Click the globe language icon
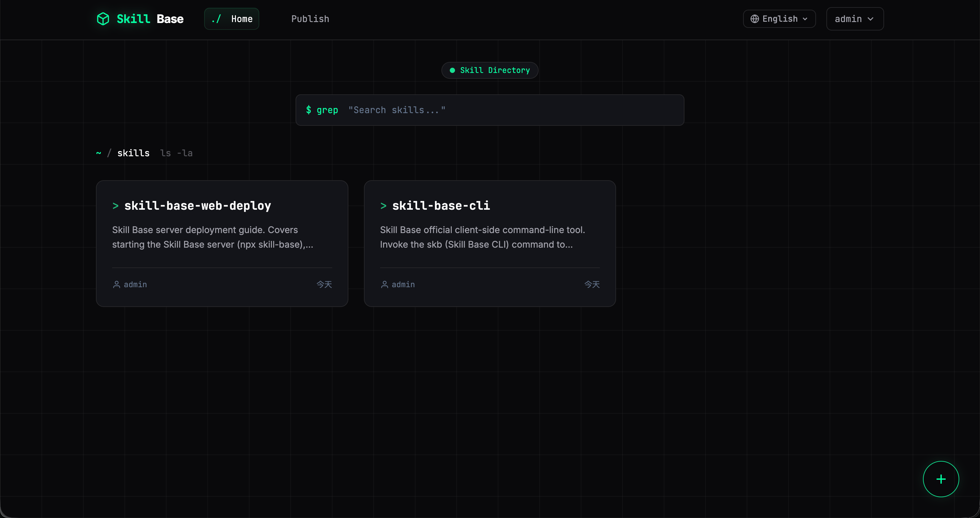 click(754, 19)
